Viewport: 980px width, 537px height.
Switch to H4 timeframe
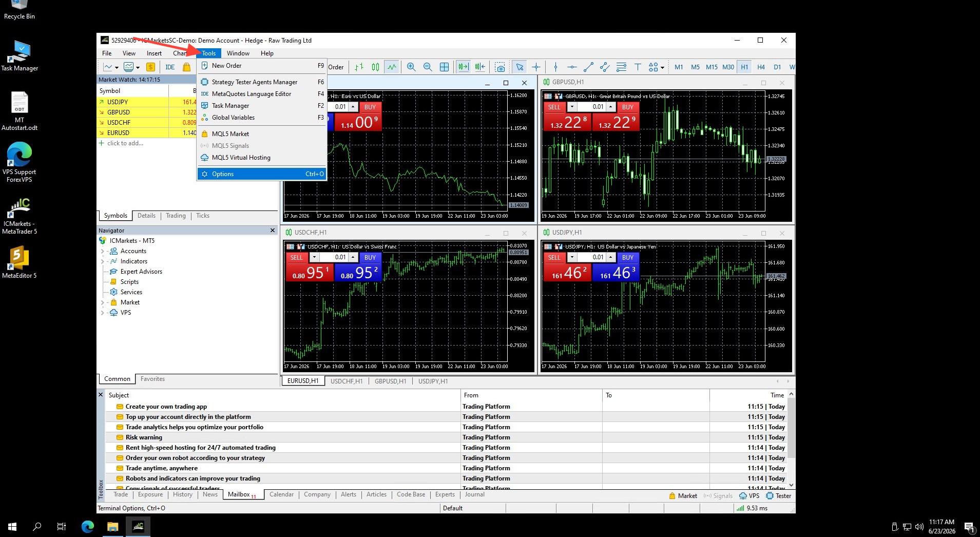pos(761,67)
